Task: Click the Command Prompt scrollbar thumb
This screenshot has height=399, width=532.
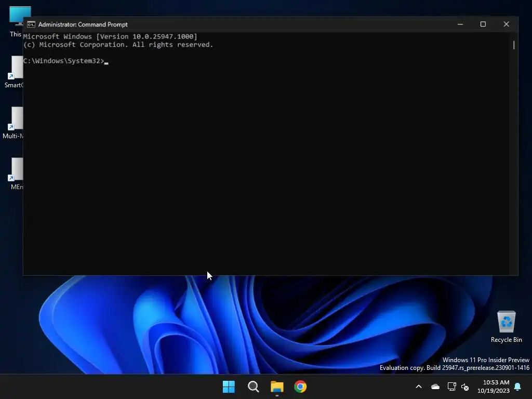Action: [x=514, y=45]
